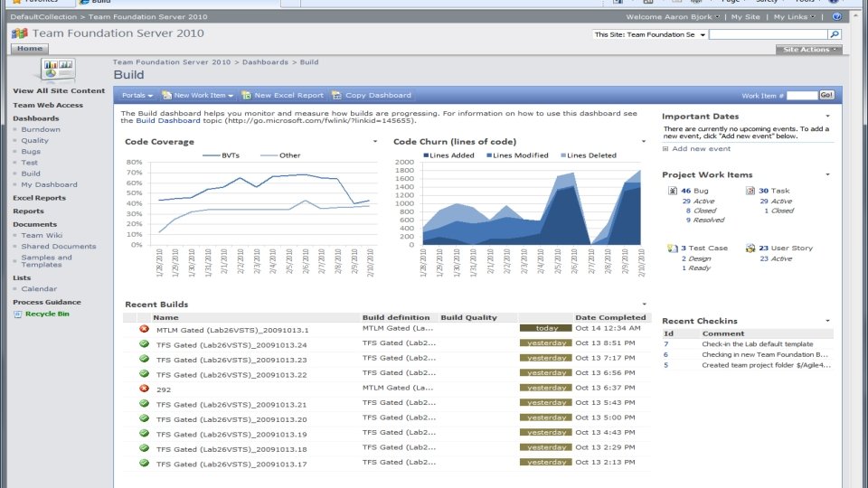868x488 pixels.
Task: Click the Test Case work item icon
Action: (x=673, y=249)
